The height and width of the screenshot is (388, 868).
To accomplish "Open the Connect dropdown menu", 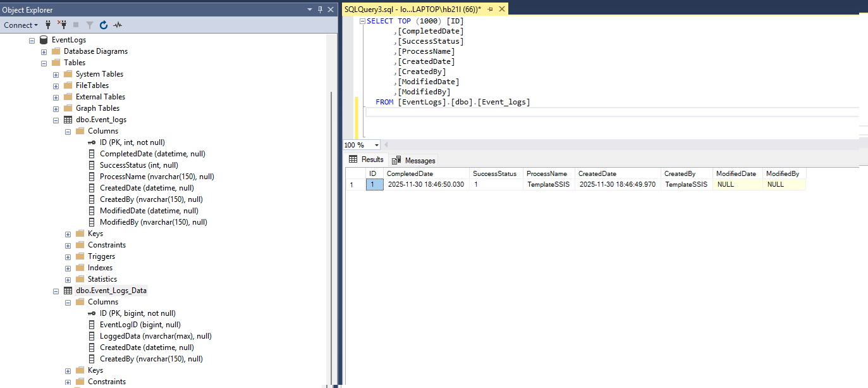I will pyautogui.click(x=20, y=25).
